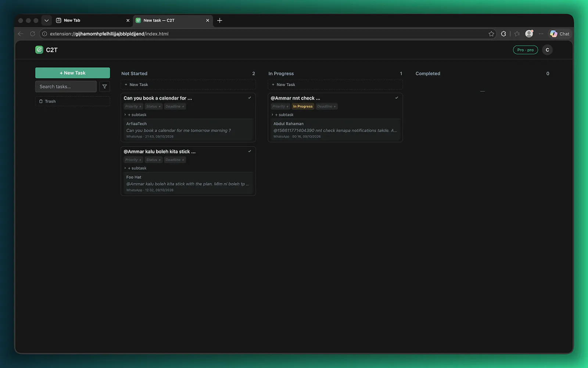Screen dimensions: 588x368
Task: Mark '@Ammar kalu boleh kita stick' task complete
Action: [x=250, y=151]
